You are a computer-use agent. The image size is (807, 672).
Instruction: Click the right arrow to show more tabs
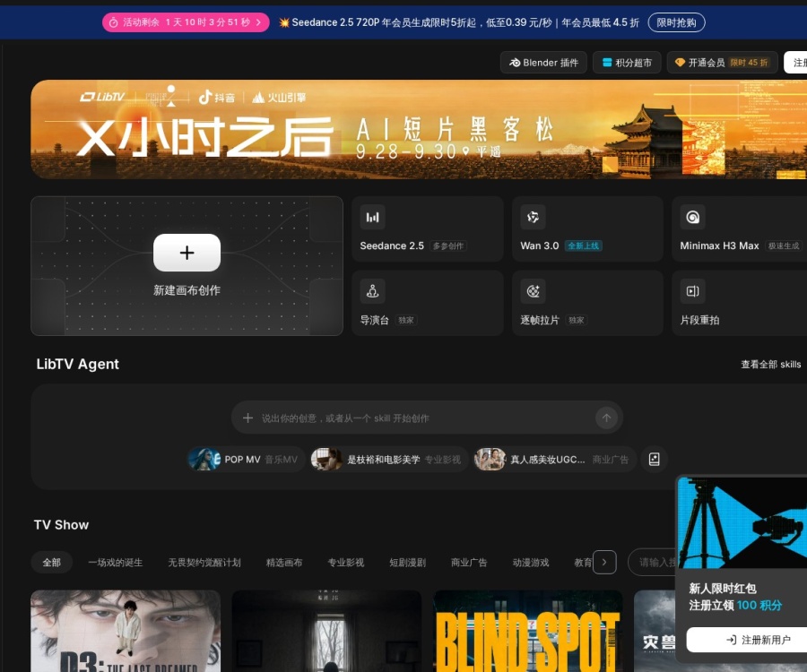point(604,563)
